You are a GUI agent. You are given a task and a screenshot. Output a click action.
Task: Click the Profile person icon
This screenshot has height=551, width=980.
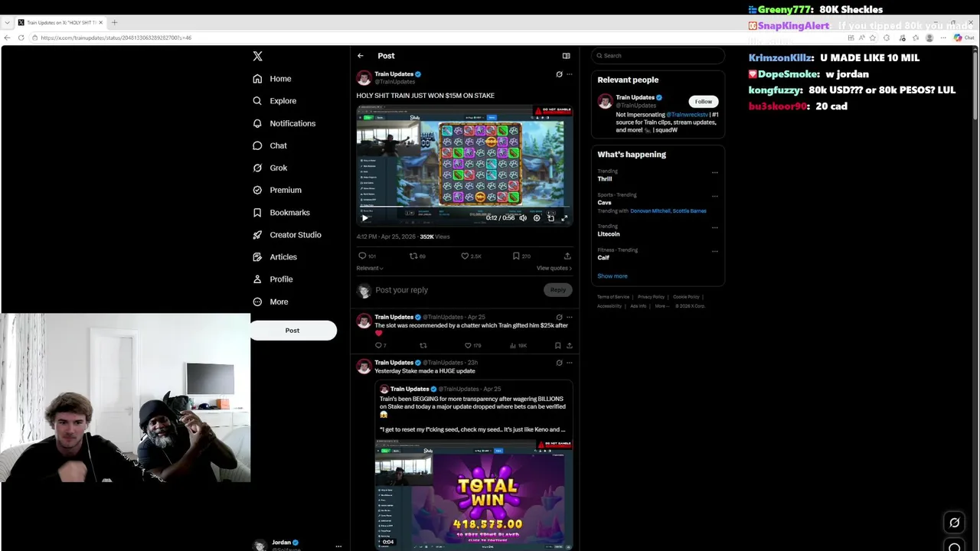pyautogui.click(x=257, y=279)
